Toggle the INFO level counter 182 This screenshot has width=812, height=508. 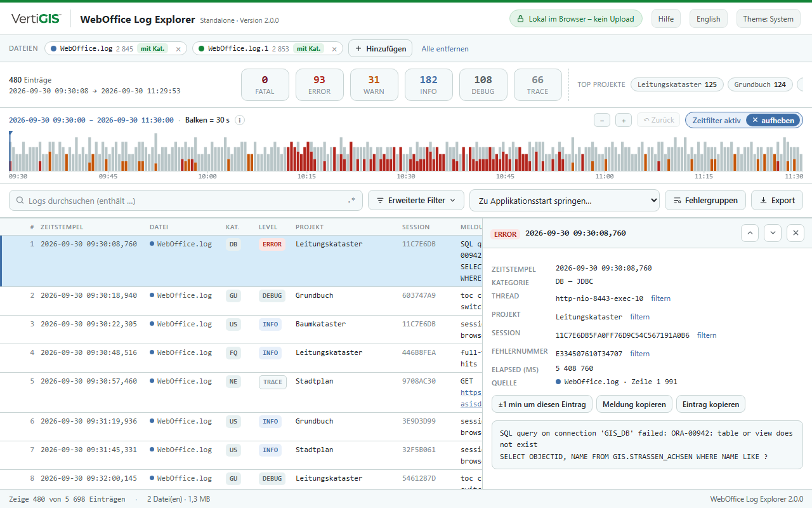(428, 85)
